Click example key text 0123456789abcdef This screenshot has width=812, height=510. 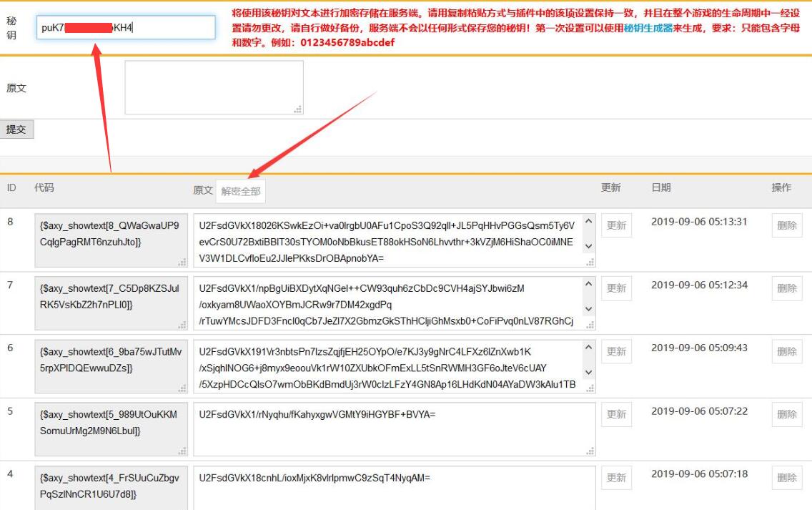(347, 42)
